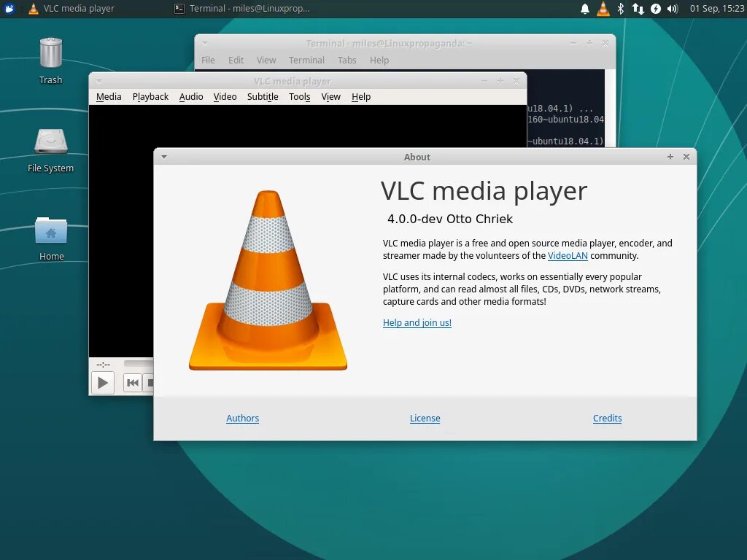Select the Trash desktop icon
Image resolution: width=747 pixels, height=560 pixels.
pos(50,61)
